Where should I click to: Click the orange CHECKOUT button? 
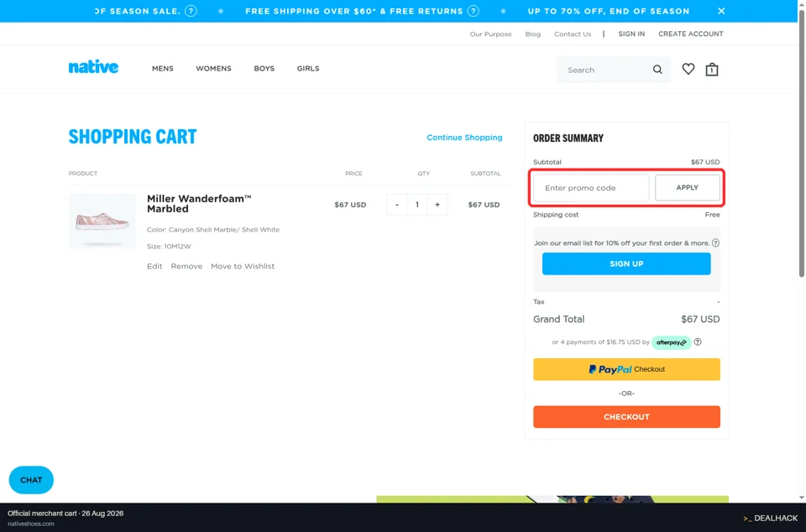626,417
